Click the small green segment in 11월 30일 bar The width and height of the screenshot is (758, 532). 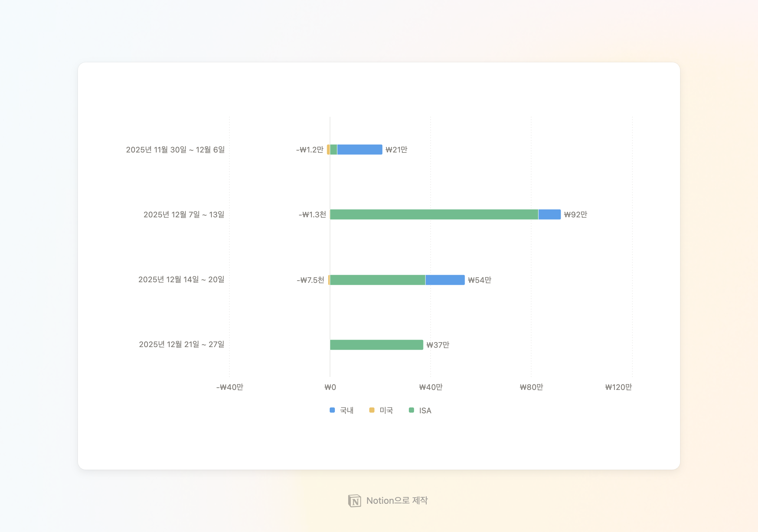click(334, 150)
